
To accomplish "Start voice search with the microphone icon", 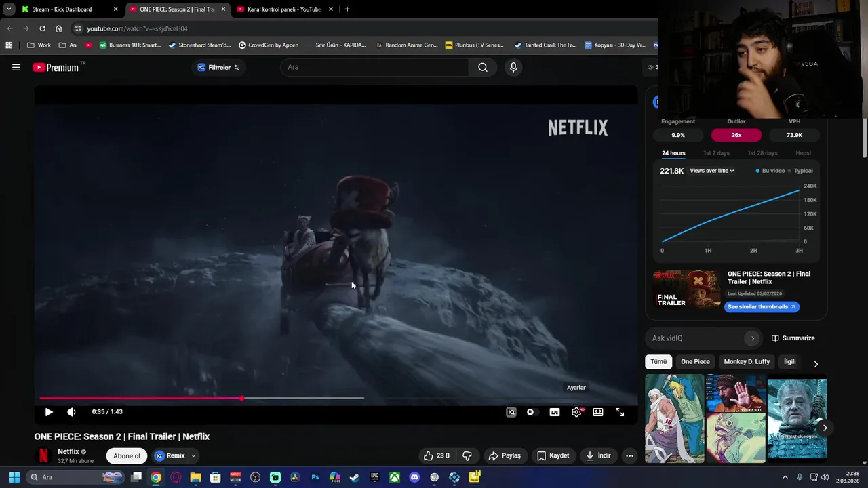I will click(x=513, y=67).
